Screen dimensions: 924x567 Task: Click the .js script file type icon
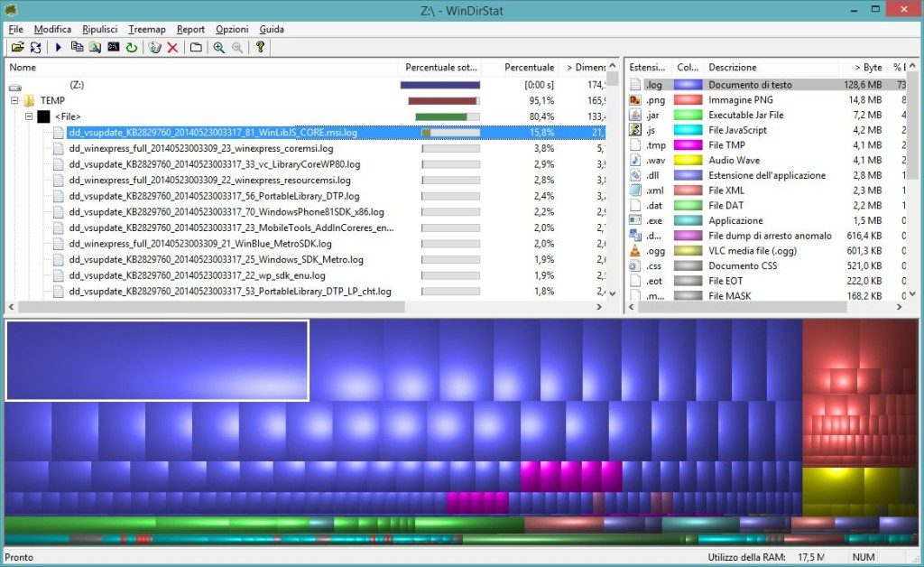tap(635, 130)
